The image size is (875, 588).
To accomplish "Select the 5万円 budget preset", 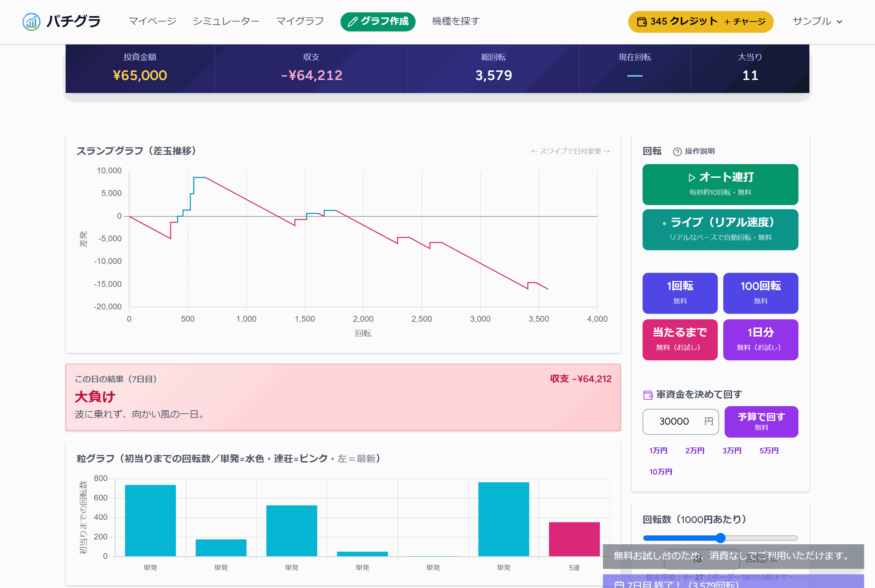I will [x=769, y=450].
